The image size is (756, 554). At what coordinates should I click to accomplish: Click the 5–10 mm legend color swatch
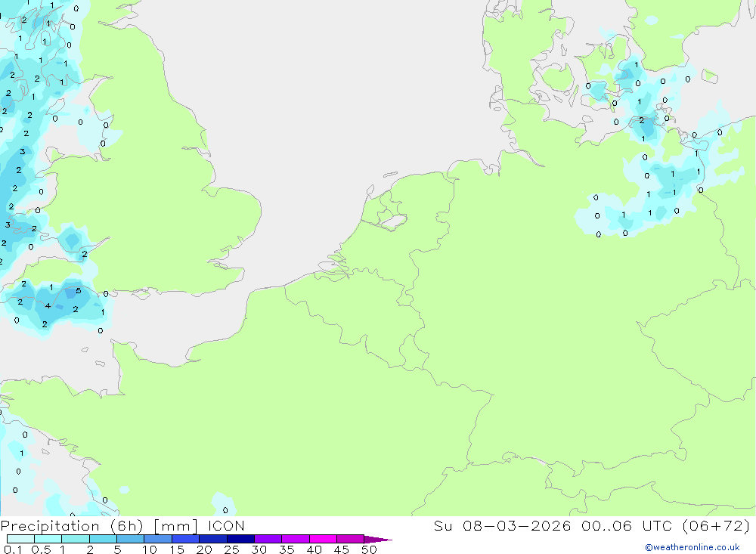[131, 539]
